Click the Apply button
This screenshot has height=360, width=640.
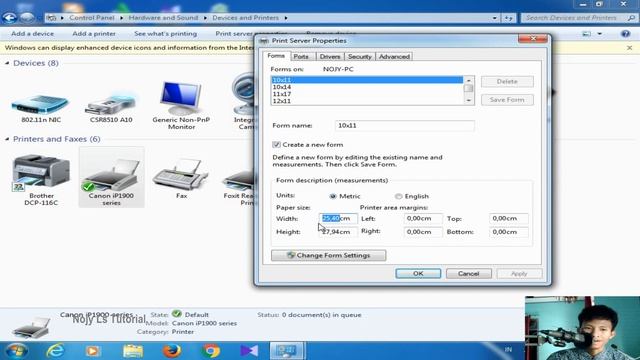(519, 273)
